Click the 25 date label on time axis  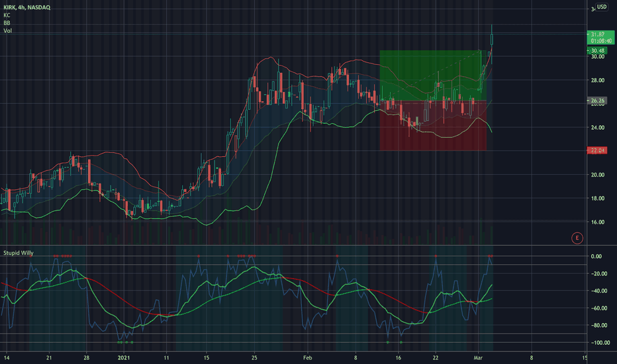tap(254, 357)
